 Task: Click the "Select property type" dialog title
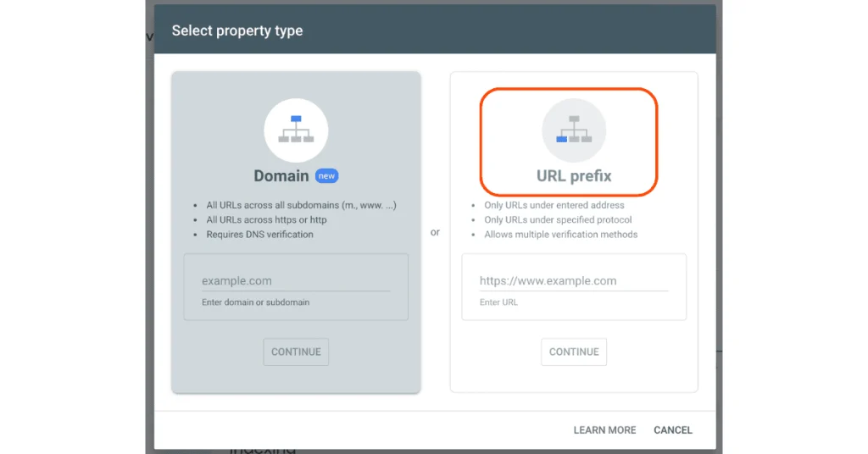pyautogui.click(x=237, y=30)
